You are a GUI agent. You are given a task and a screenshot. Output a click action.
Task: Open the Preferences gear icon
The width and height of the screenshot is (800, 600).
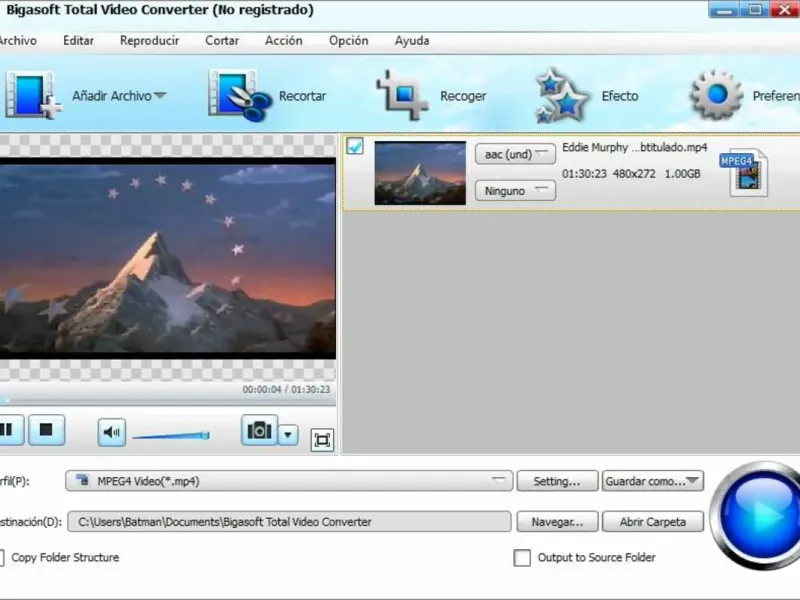pyautogui.click(x=715, y=95)
